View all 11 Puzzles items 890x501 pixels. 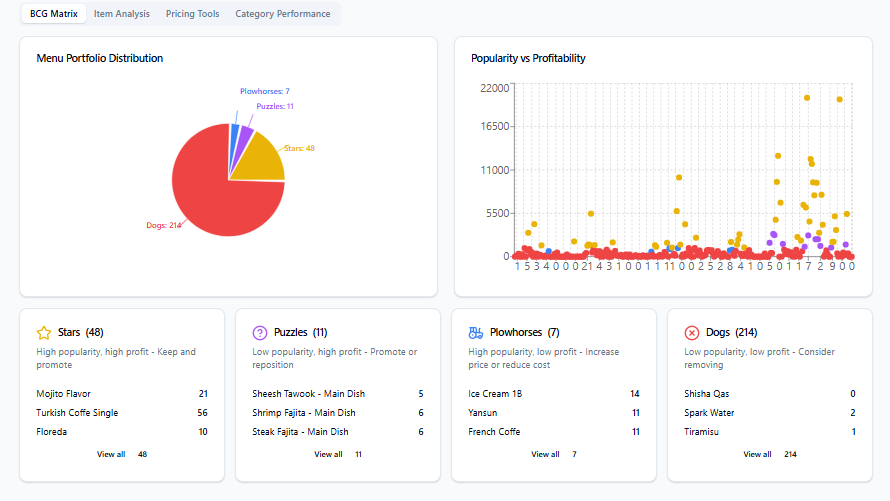(338, 454)
